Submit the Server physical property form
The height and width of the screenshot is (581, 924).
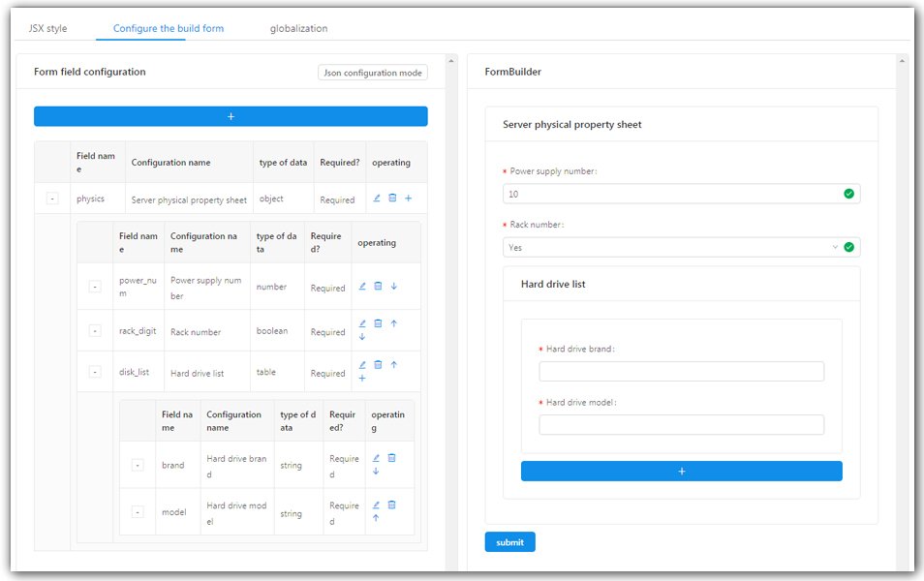point(509,541)
